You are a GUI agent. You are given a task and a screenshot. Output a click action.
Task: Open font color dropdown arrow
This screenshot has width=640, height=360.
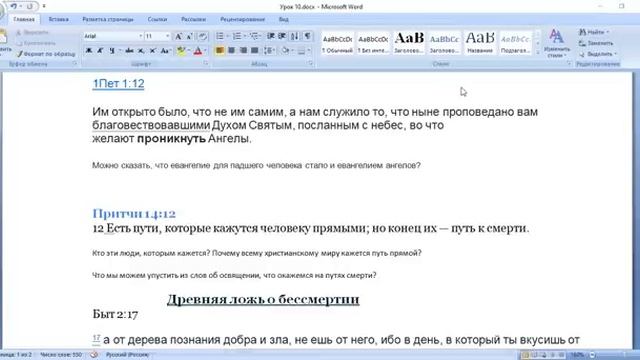point(205,51)
